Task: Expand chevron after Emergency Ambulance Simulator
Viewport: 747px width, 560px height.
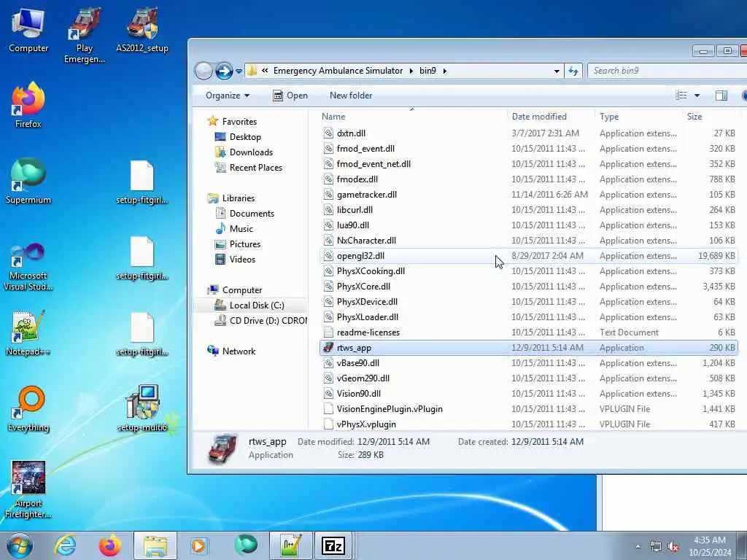Action: (x=411, y=71)
